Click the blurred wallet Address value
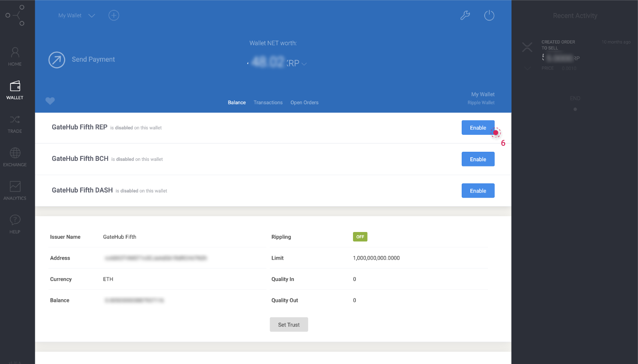Viewport: 638px width, 364px height. point(156,258)
